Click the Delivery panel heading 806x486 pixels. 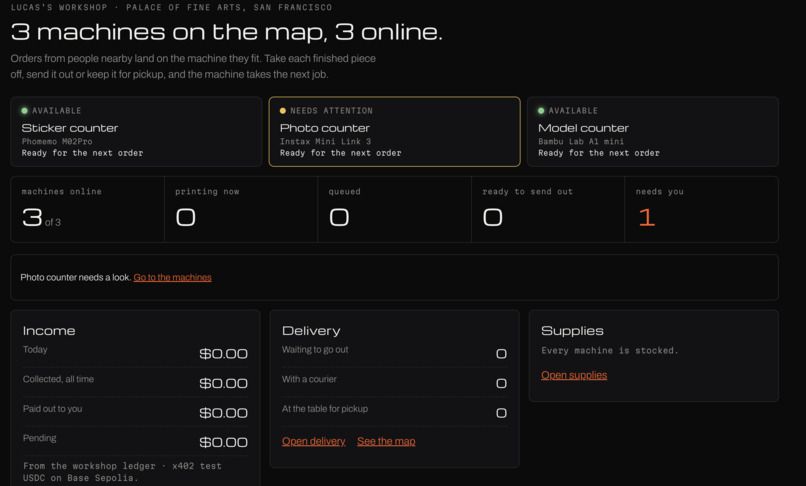311,331
